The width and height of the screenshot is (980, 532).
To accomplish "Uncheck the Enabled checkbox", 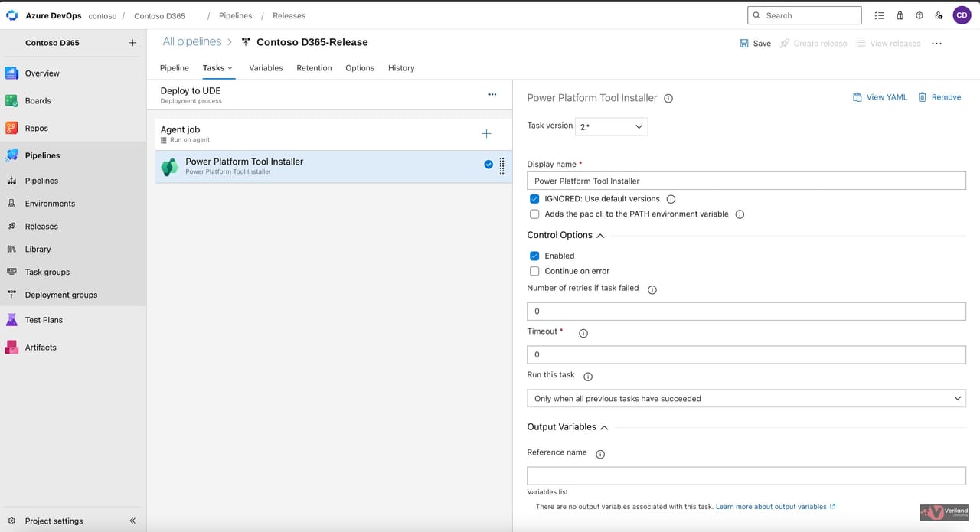I will pyautogui.click(x=534, y=256).
